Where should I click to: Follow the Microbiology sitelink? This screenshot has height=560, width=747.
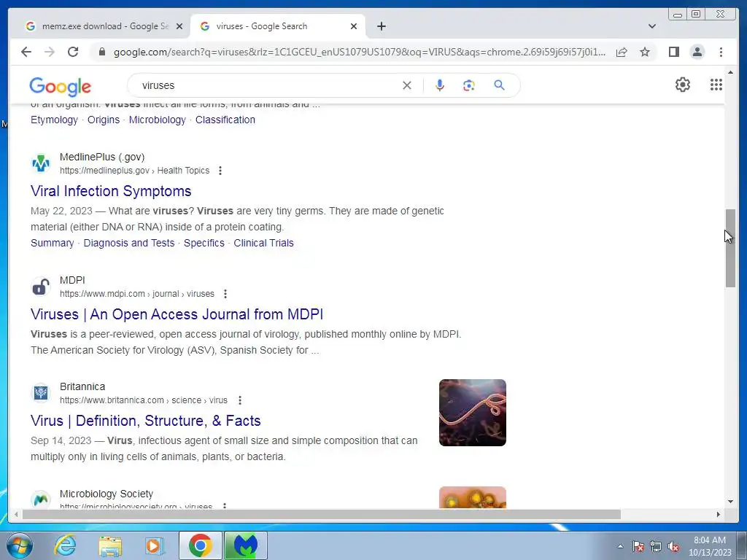click(x=158, y=120)
